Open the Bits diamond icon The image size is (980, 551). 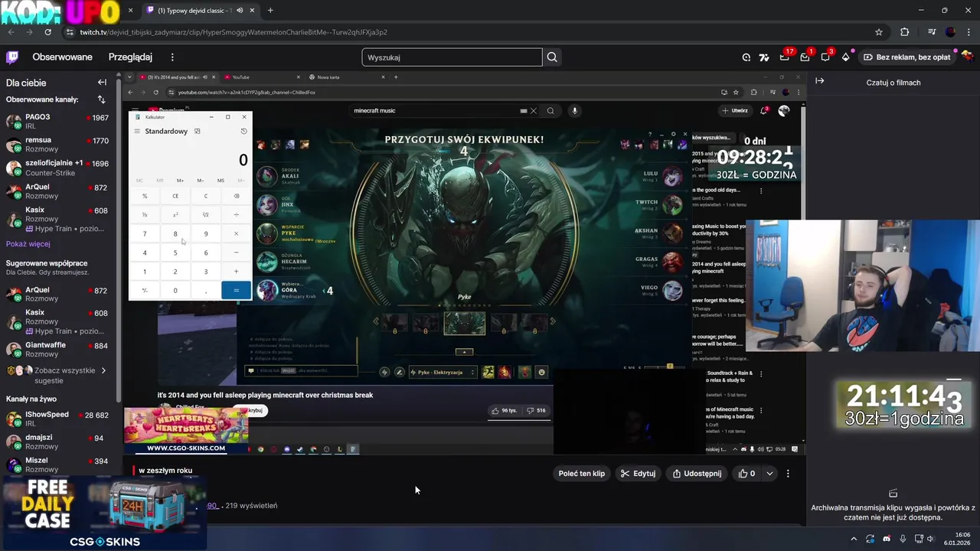(845, 57)
